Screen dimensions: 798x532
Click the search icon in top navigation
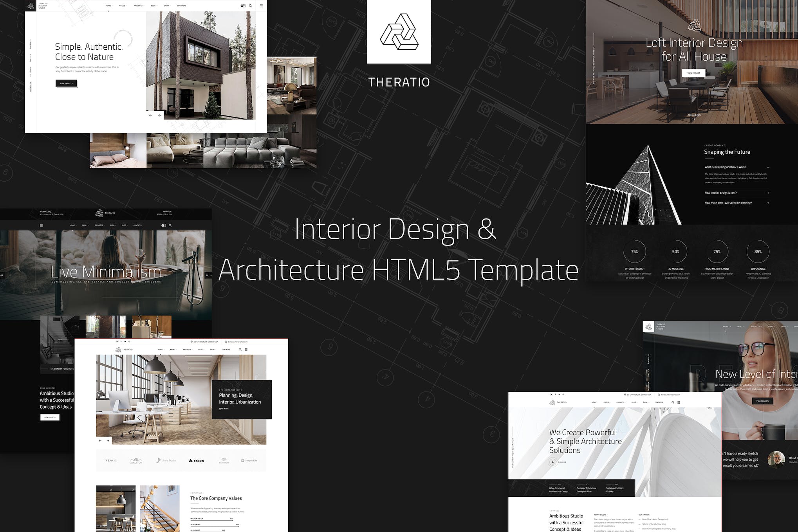251,5
